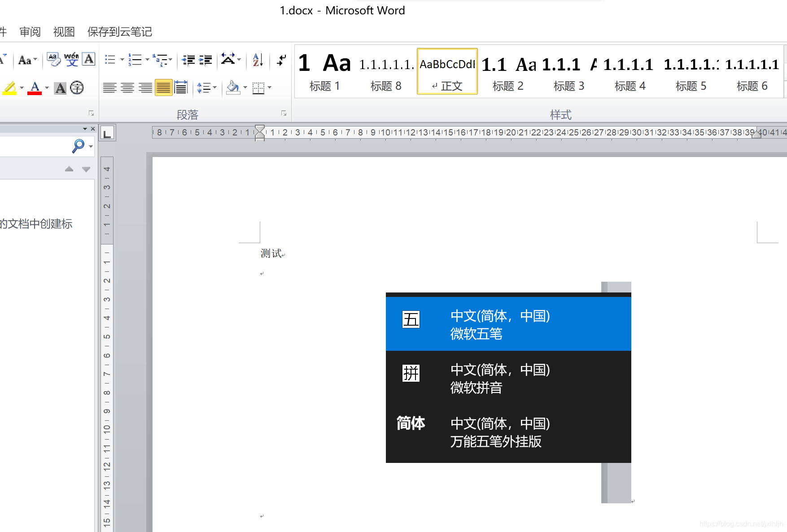This screenshot has width=787, height=532.
Task: Toggle justified paragraph alignment
Action: [x=163, y=87]
